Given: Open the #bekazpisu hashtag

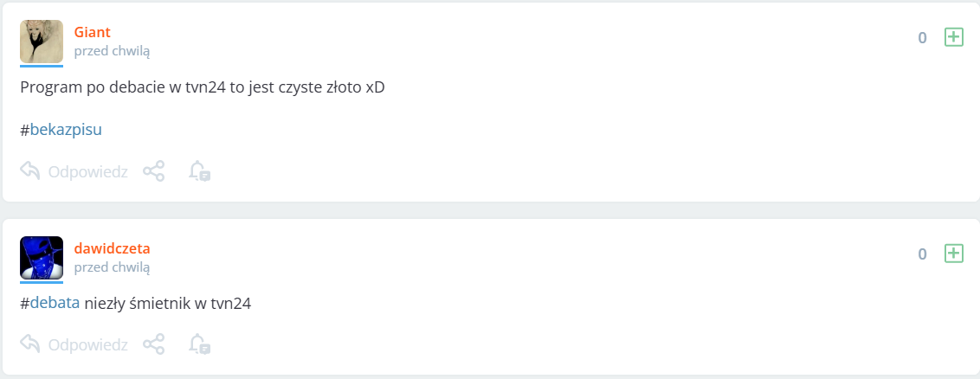Looking at the screenshot, I should [x=66, y=130].
